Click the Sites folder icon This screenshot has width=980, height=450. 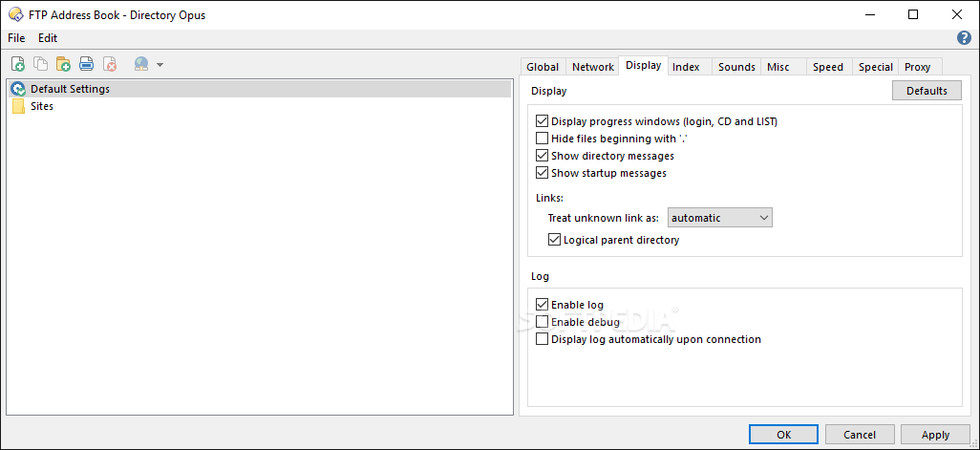pos(19,106)
